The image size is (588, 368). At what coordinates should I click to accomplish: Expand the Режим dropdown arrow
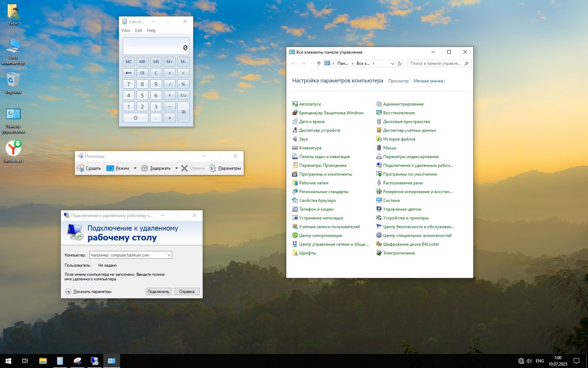point(135,168)
